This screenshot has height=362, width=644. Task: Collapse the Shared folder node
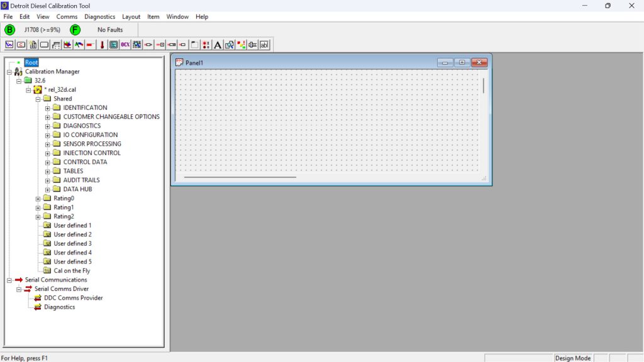click(x=38, y=99)
